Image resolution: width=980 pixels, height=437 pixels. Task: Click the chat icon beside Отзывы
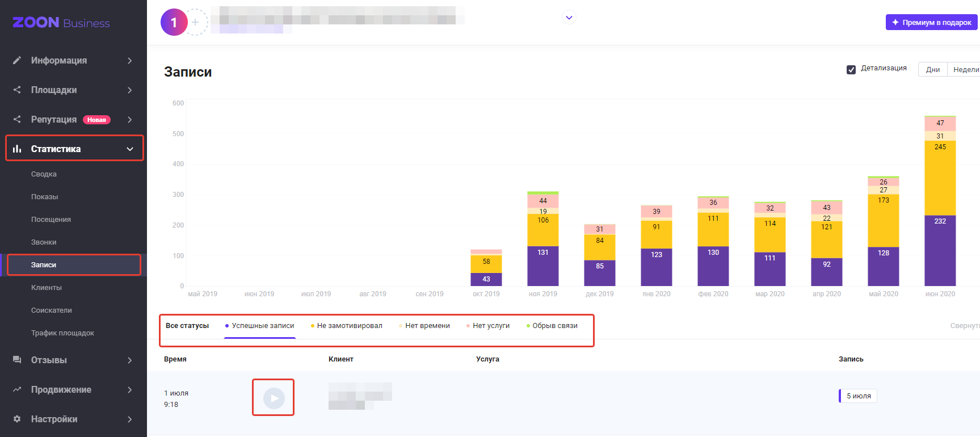tap(17, 360)
